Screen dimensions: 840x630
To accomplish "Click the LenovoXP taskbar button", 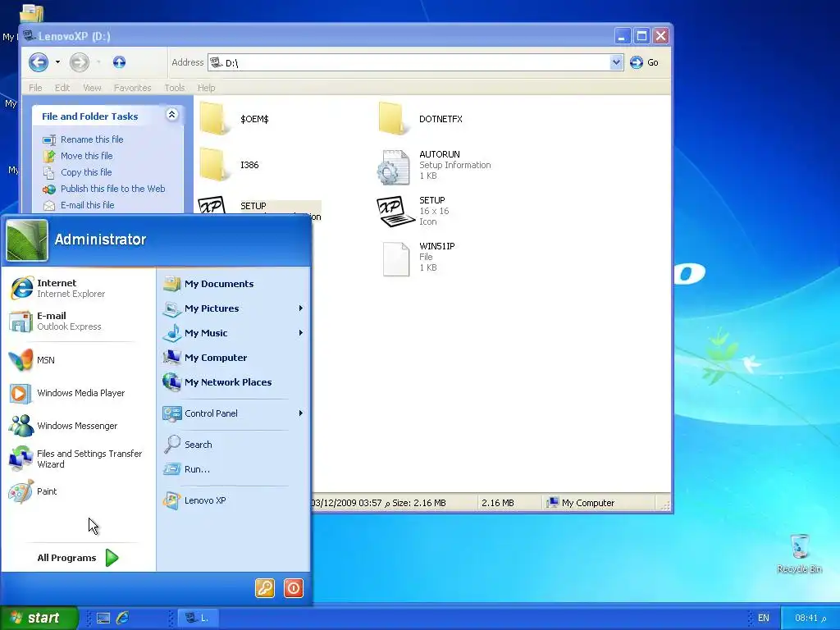I will (197, 619).
